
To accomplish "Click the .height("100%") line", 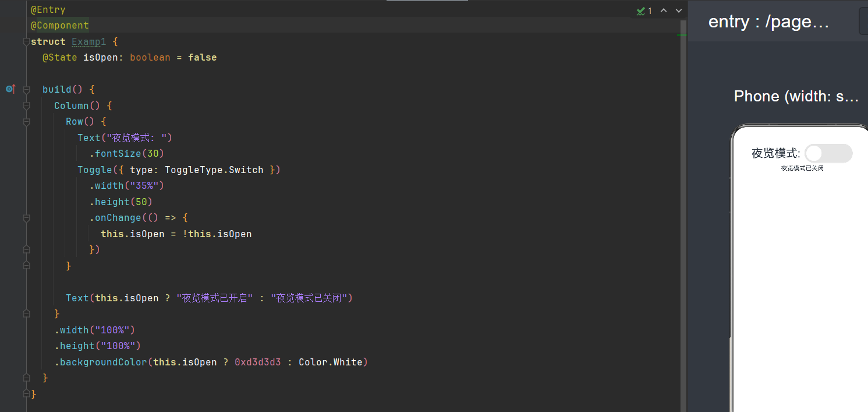I will point(97,346).
